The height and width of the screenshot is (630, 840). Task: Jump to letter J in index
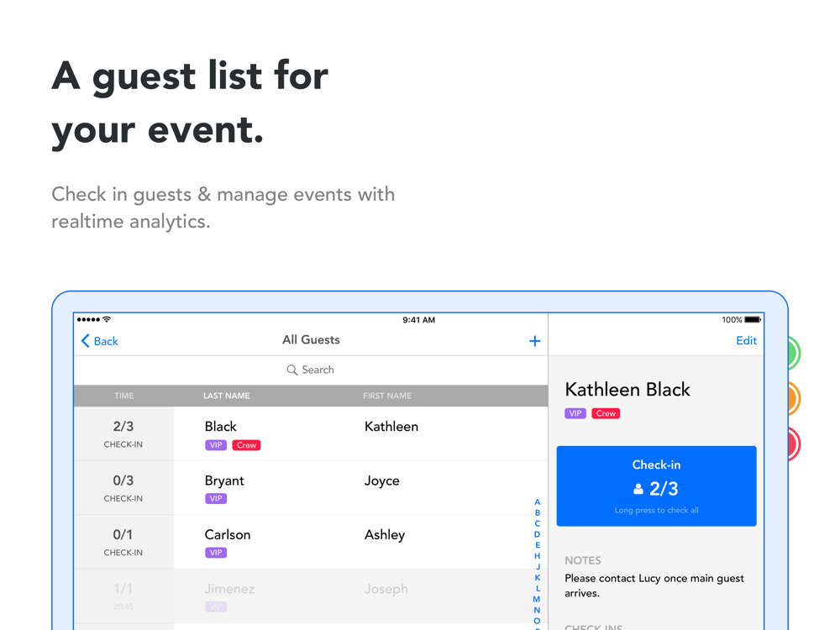click(538, 567)
